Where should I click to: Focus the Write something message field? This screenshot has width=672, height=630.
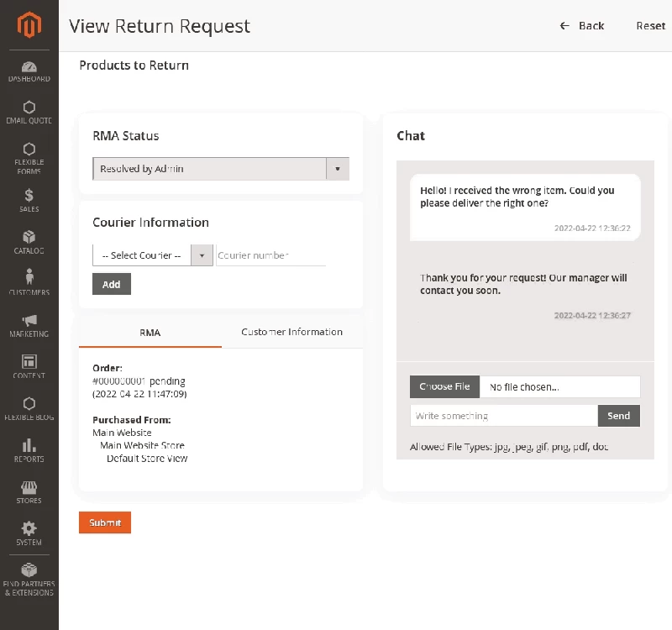click(x=504, y=416)
